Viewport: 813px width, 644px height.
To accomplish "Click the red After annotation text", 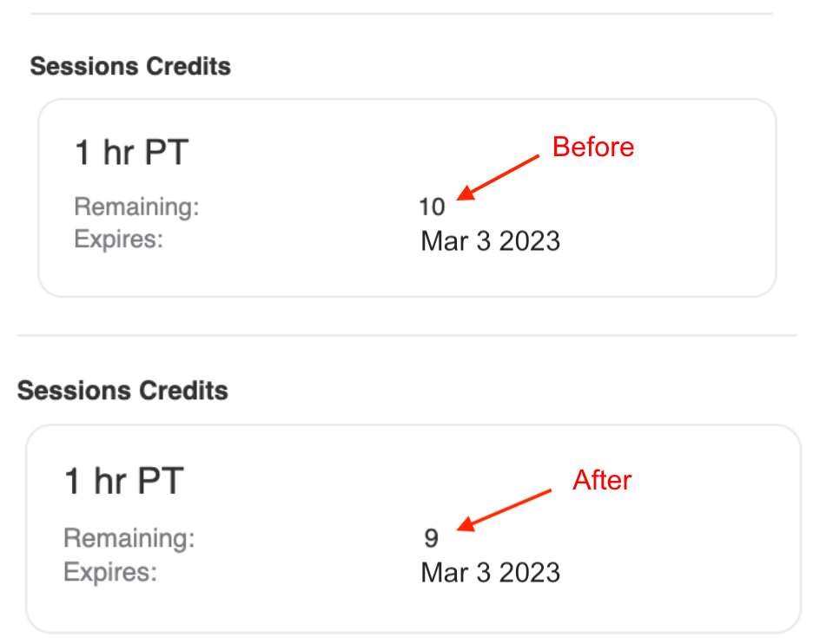I will tap(602, 480).
